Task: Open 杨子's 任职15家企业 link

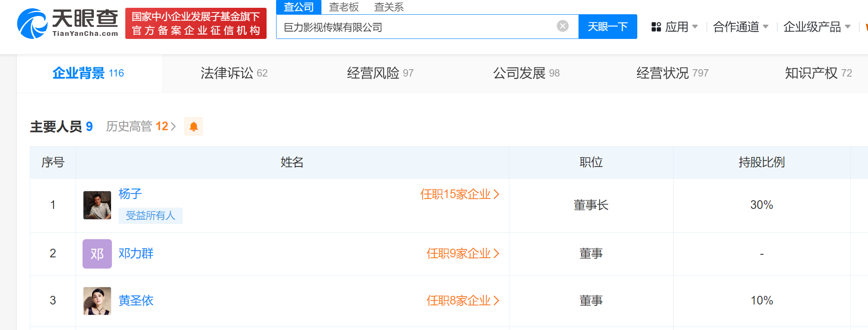Action: coord(459,194)
